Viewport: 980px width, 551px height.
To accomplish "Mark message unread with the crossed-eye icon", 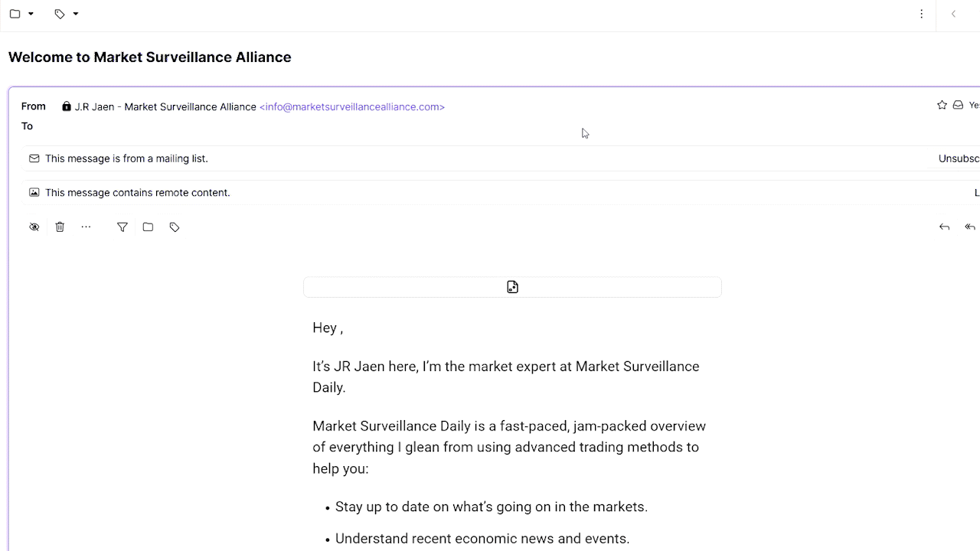I will tap(34, 227).
